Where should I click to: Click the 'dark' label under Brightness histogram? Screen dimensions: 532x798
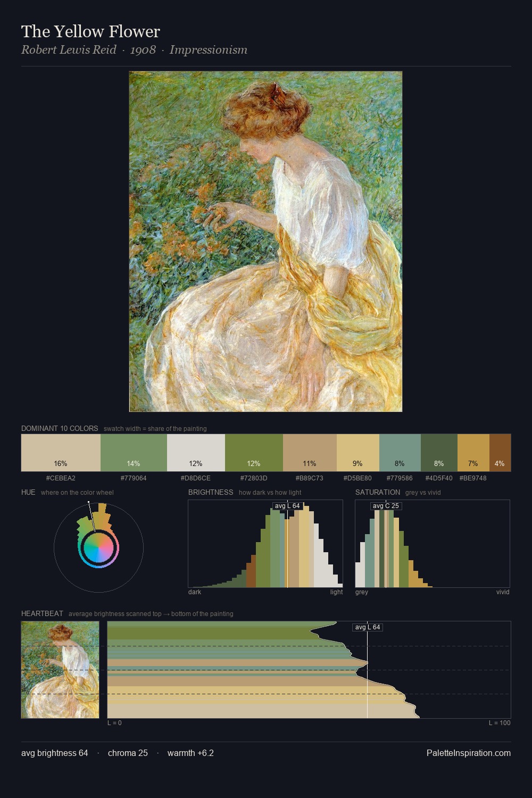[x=195, y=592]
